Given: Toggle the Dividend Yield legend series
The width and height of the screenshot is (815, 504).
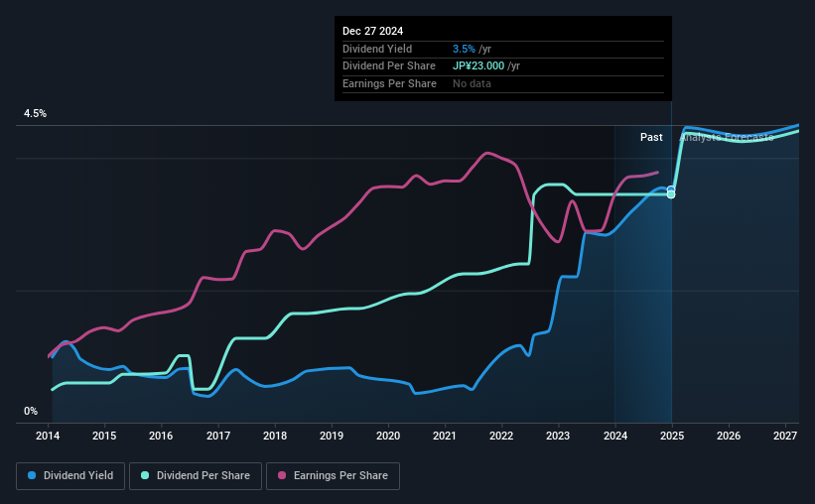Looking at the screenshot, I should pos(70,476).
